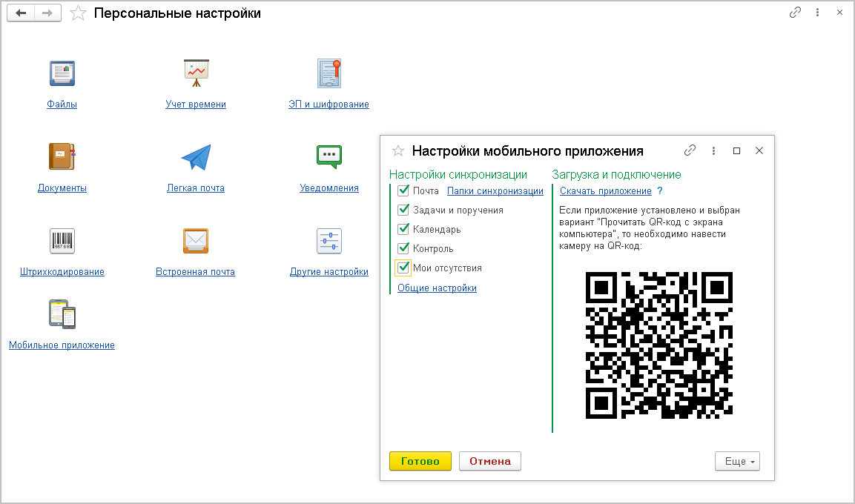The width and height of the screenshot is (855, 504).
Task: Open the ЭП и шифрование certificate icon
Action: 329,73
